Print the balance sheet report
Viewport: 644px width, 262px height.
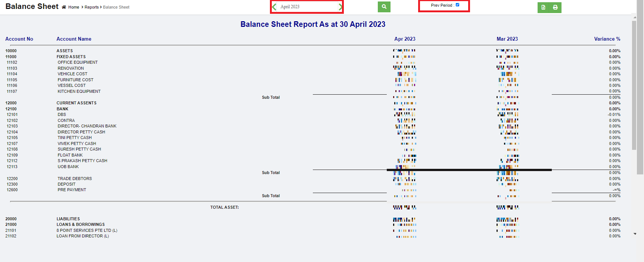(555, 7)
